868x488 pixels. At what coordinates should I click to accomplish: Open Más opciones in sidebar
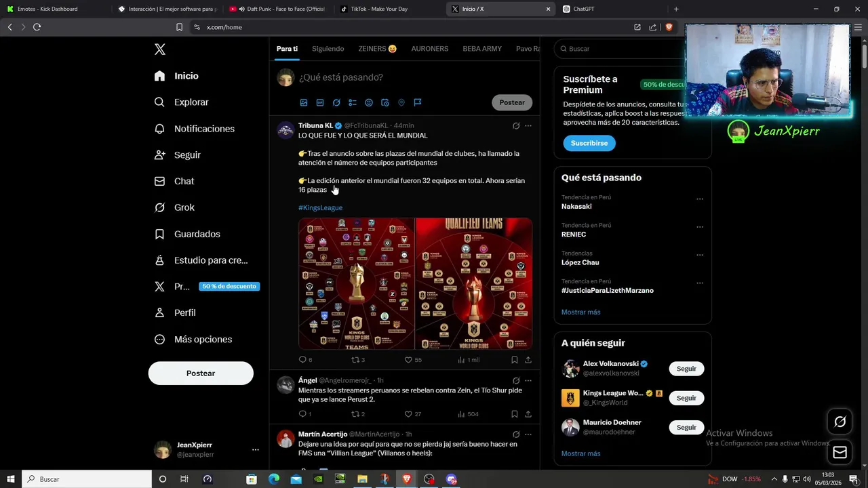[193, 340]
